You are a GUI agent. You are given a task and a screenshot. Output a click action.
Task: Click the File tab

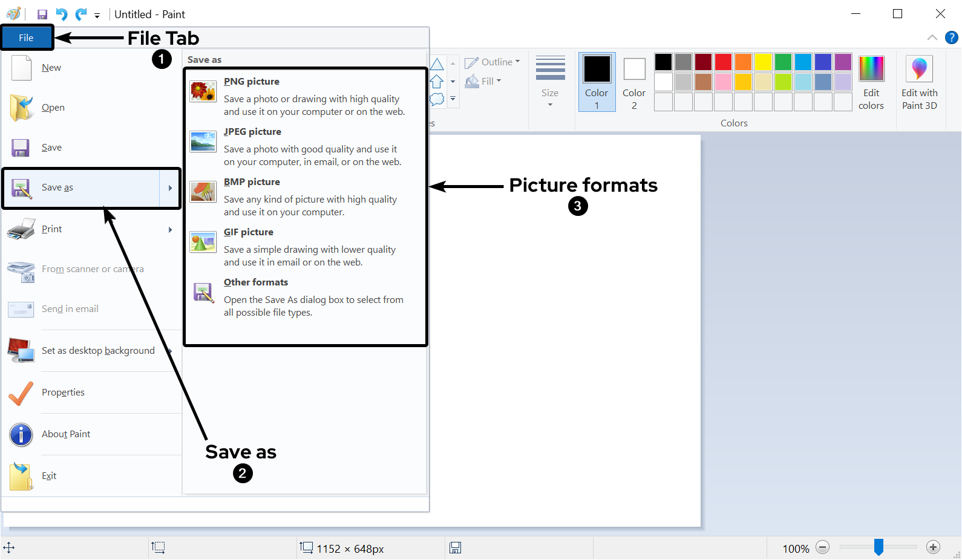coord(26,37)
